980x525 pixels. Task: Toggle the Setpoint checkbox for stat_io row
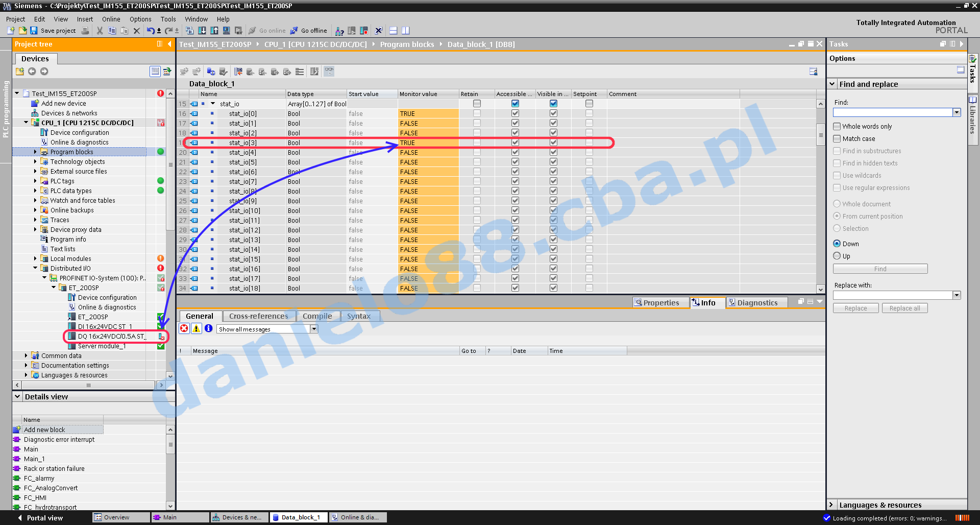(589, 104)
